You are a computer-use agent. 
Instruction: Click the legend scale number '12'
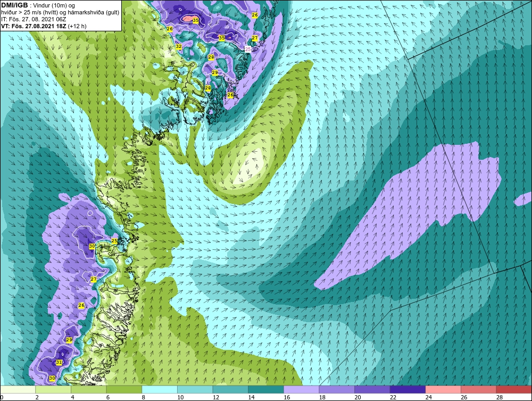point(216,397)
